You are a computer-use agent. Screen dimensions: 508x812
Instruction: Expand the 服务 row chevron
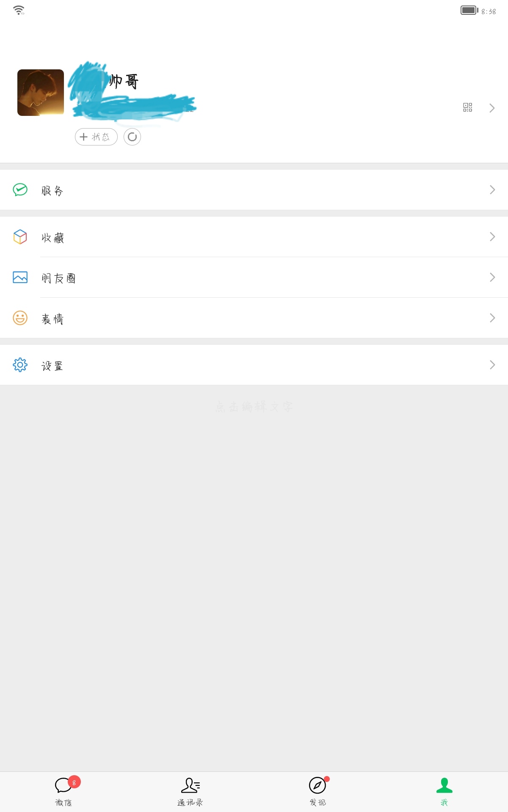[x=492, y=190]
